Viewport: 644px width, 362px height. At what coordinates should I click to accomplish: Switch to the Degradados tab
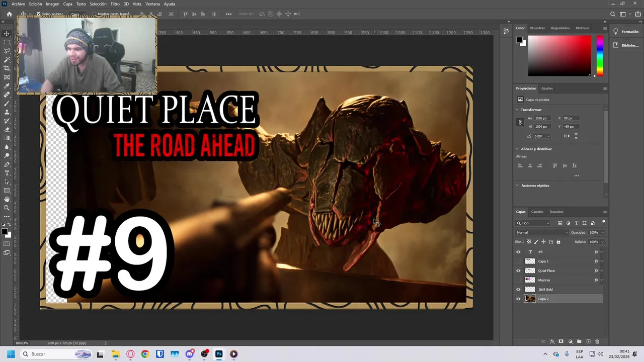(x=560, y=28)
